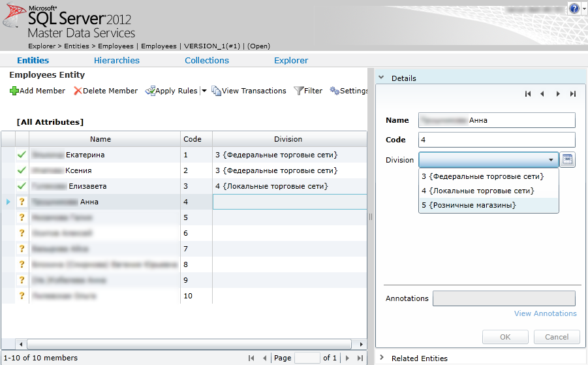The image size is (588, 365).
Task: Click the green checkmark for Елизавета
Action: click(x=22, y=186)
